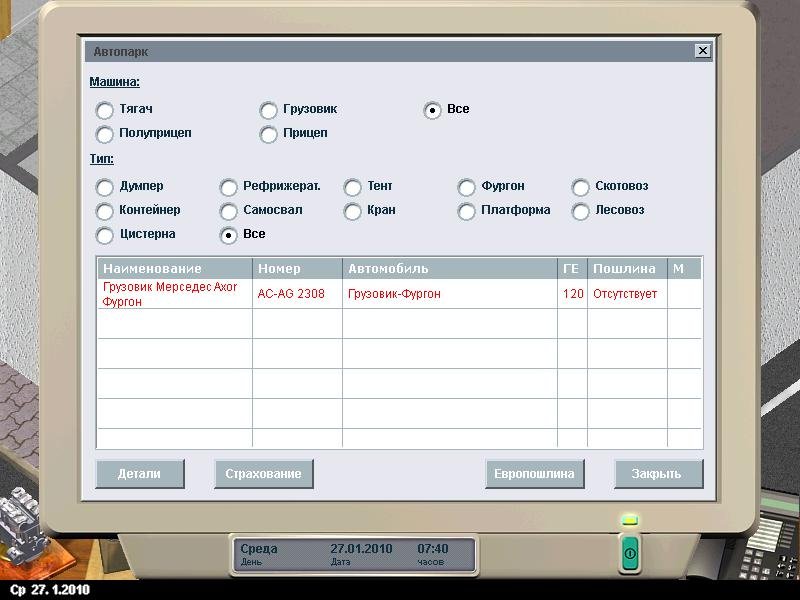The width and height of the screenshot is (800, 600).
Task: Select the Скотовоз type option
Action: pos(581,187)
